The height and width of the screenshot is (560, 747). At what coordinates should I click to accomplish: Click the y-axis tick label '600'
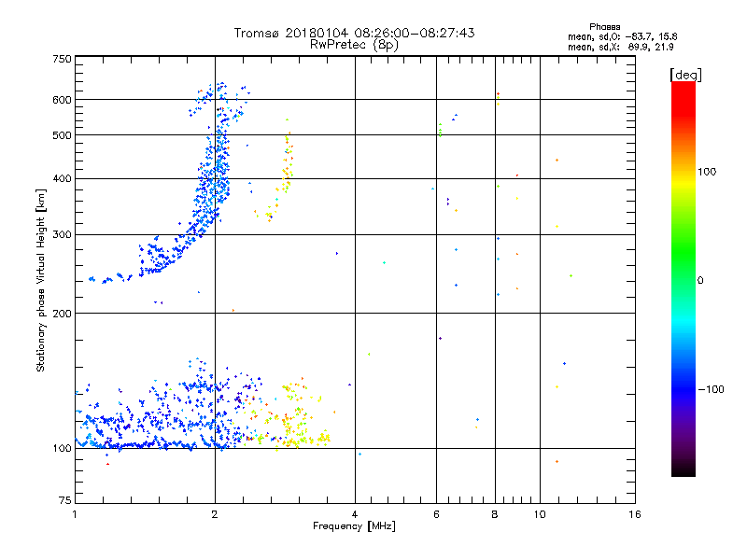pyautogui.click(x=62, y=100)
